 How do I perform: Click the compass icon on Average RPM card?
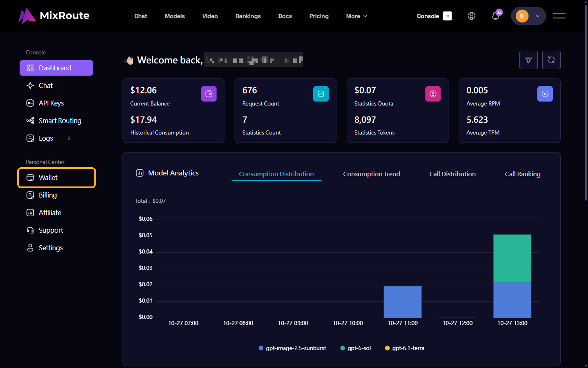tap(545, 94)
